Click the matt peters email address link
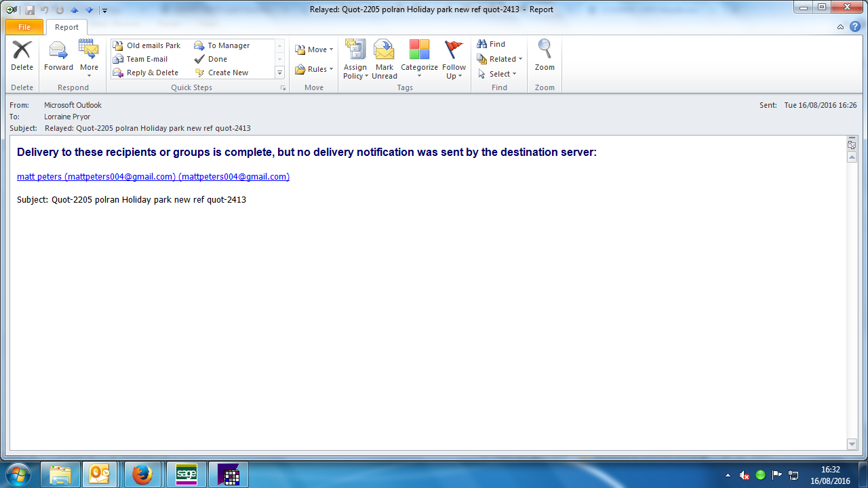Image resolution: width=868 pixels, height=488 pixels. pos(153,177)
